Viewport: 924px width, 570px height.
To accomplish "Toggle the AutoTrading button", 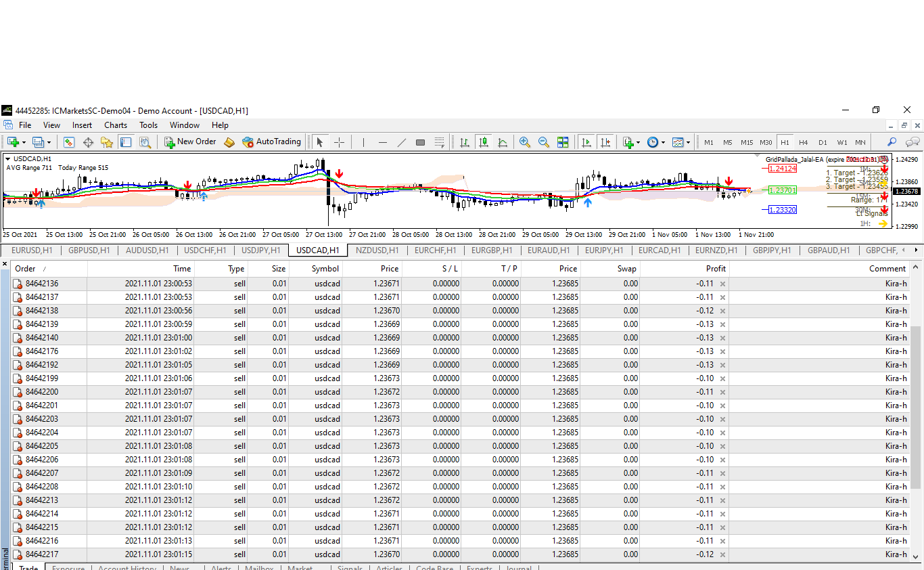I will 272,142.
